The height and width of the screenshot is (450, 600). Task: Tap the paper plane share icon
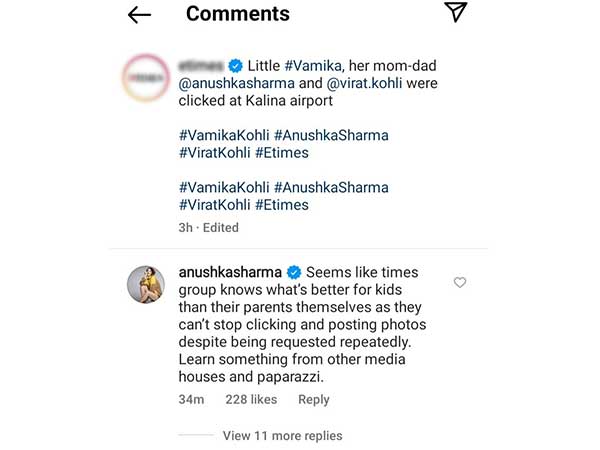(x=455, y=12)
